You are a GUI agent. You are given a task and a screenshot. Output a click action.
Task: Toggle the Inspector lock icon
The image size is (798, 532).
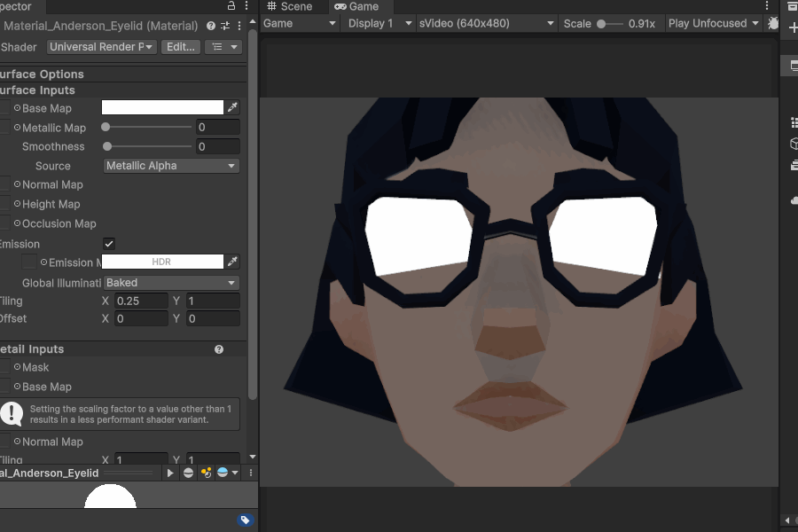[x=232, y=6]
